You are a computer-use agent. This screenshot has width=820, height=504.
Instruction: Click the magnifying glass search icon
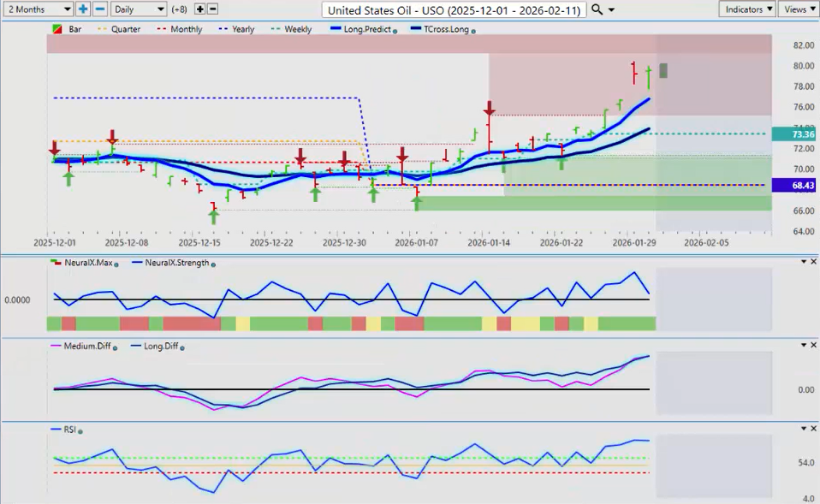coord(597,9)
